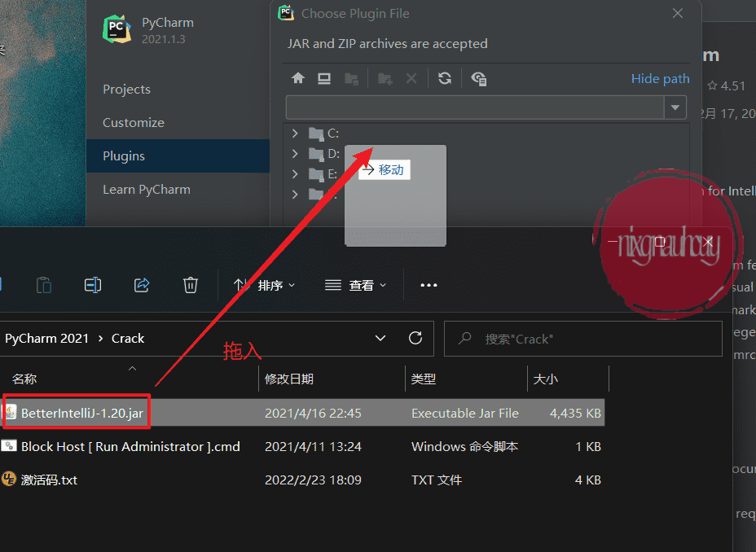Click the Windows 命令脚本 type cell
756x552 pixels.
[x=465, y=446]
